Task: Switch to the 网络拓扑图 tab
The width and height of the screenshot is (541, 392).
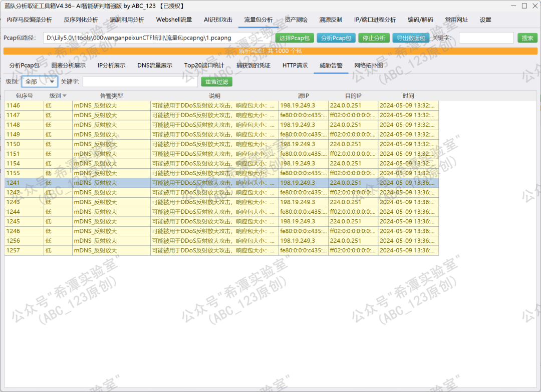Action: (369, 66)
